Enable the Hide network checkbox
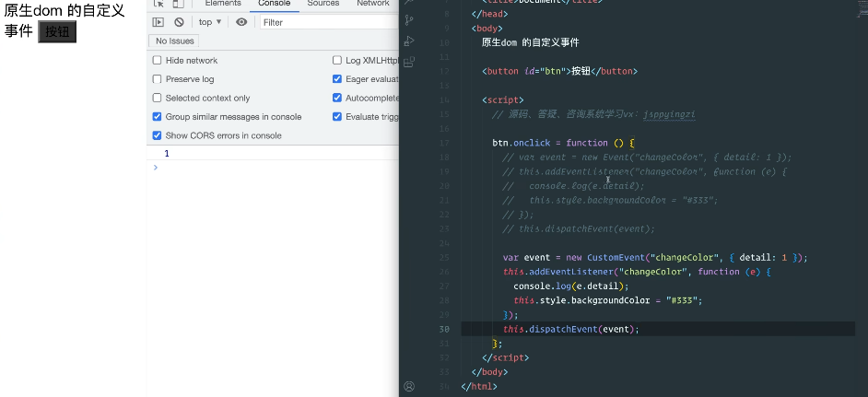The image size is (868, 397). pos(157,61)
